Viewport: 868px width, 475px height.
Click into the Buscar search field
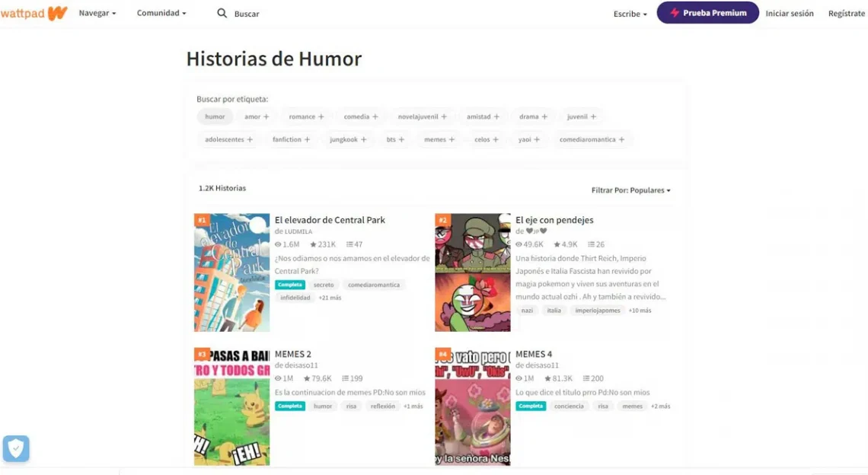pyautogui.click(x=247, y=14)
